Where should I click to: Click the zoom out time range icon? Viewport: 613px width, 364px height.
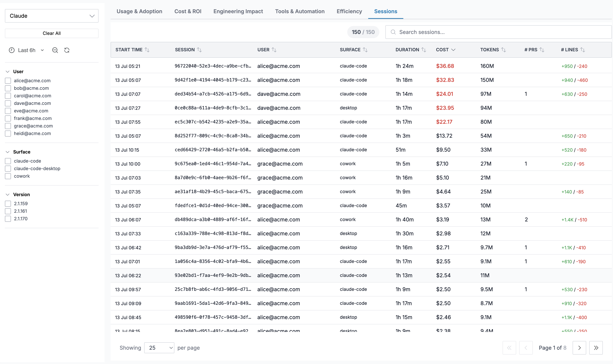[55, 50]
